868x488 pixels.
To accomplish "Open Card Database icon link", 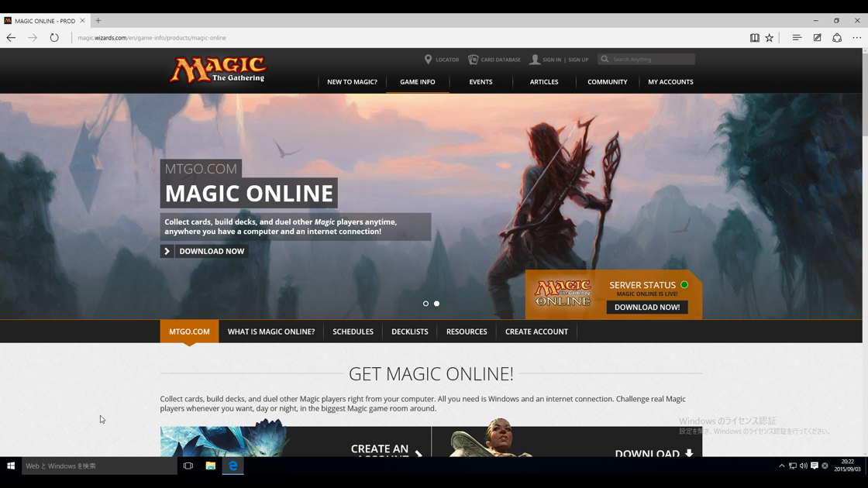I will (x=473, y=59).
